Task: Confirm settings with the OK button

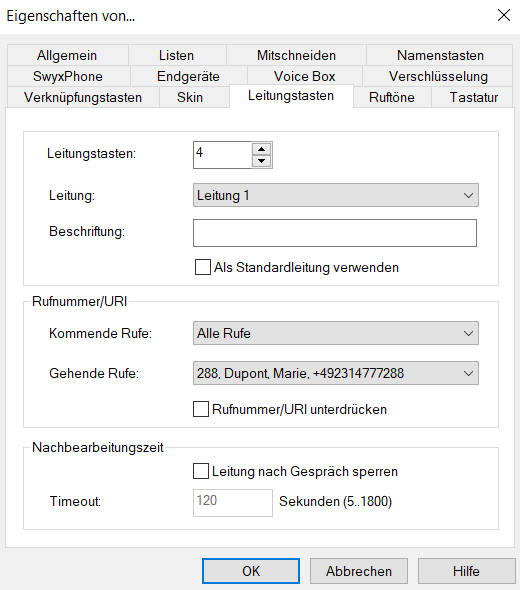Action: point(251,571)
